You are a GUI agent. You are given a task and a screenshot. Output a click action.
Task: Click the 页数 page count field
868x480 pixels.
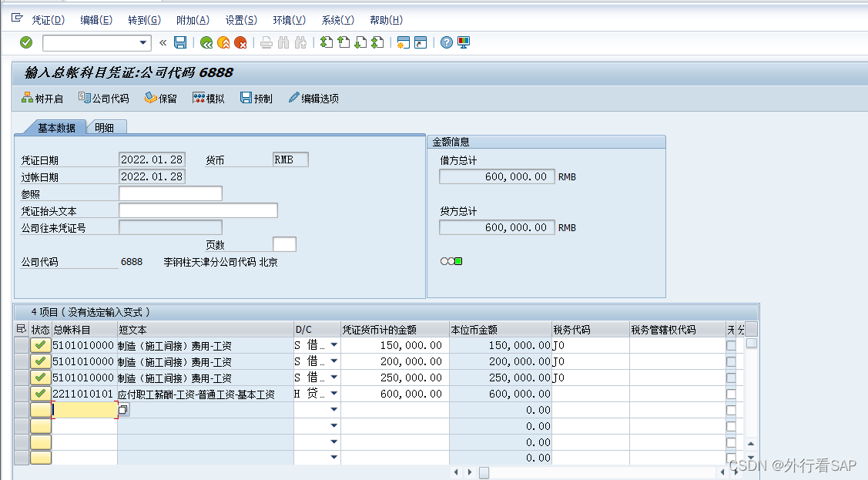[x=284, y=244]
